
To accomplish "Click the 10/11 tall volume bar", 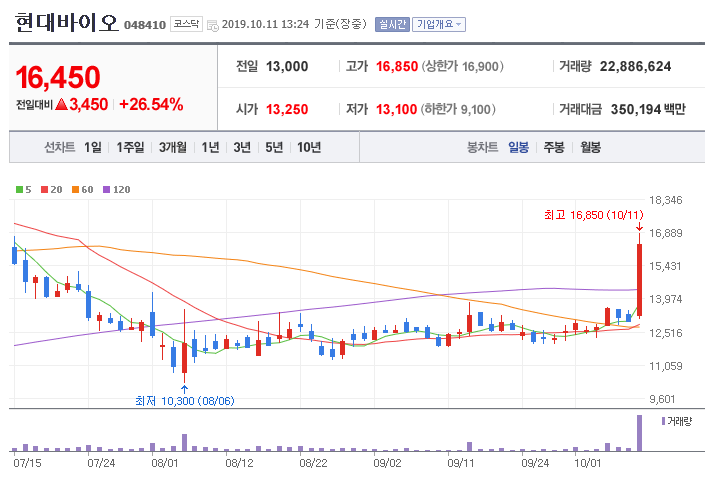I will (x=639, y=433).
